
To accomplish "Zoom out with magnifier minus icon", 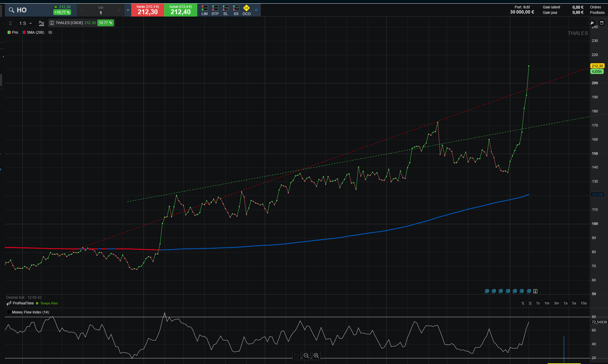I will pos(306,356).
